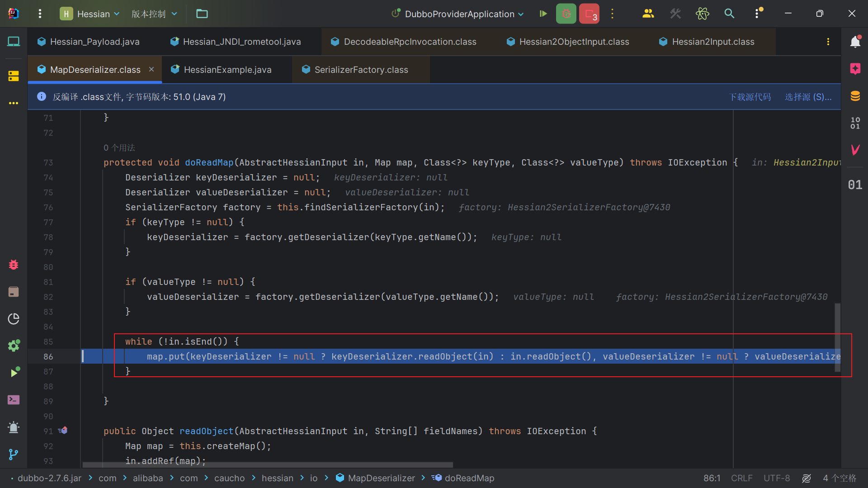Switch to SerializerFactory.class tab
Screen dimensions: 868x488
click(355, 70)
